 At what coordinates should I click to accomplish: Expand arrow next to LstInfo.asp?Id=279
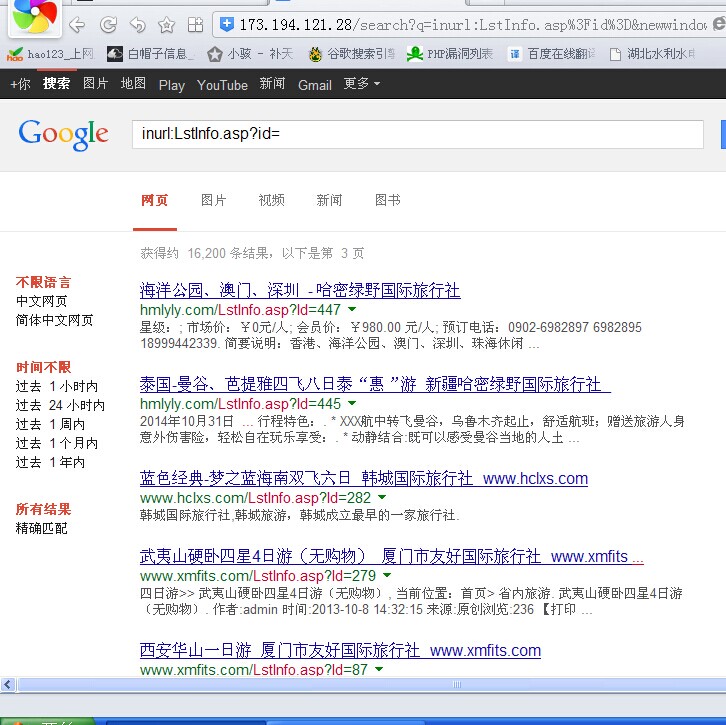pos(387,575)
